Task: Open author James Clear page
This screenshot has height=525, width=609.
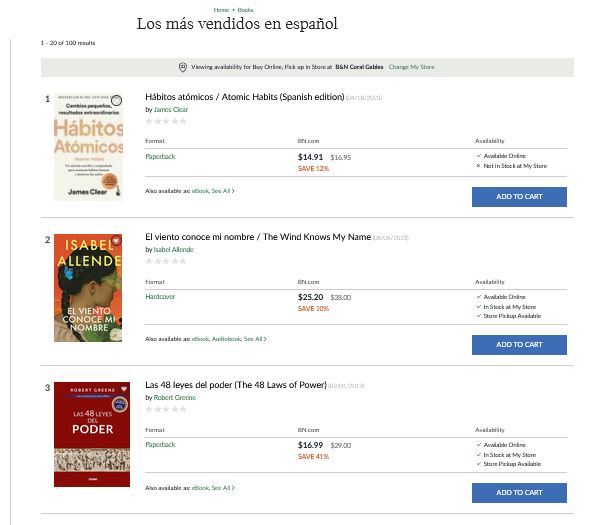Action: tap(171, 110)
